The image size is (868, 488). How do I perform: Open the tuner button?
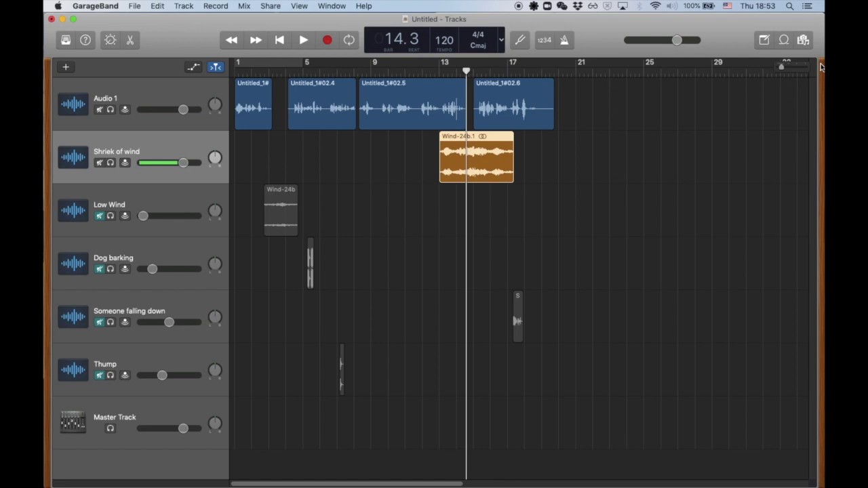520,40
